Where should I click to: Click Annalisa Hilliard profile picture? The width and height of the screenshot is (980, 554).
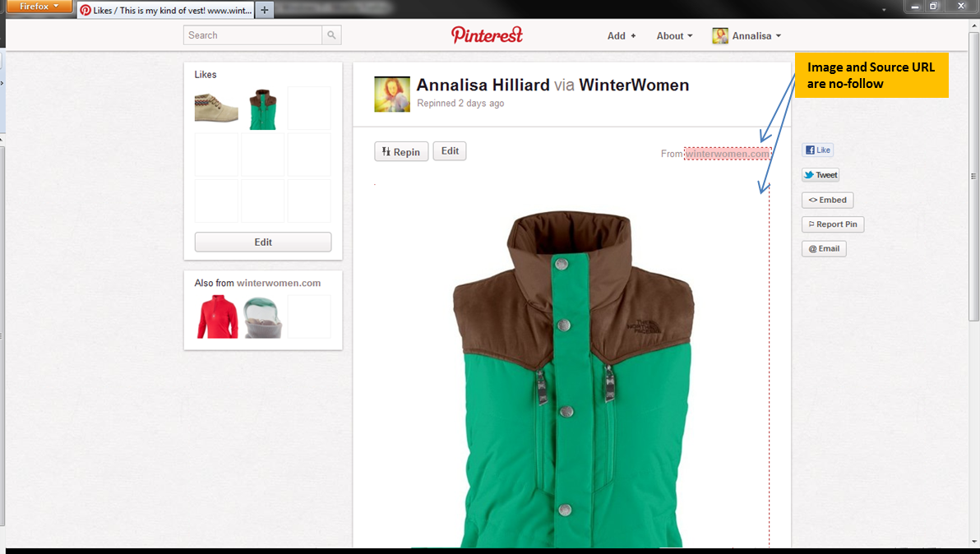(392, 95)
